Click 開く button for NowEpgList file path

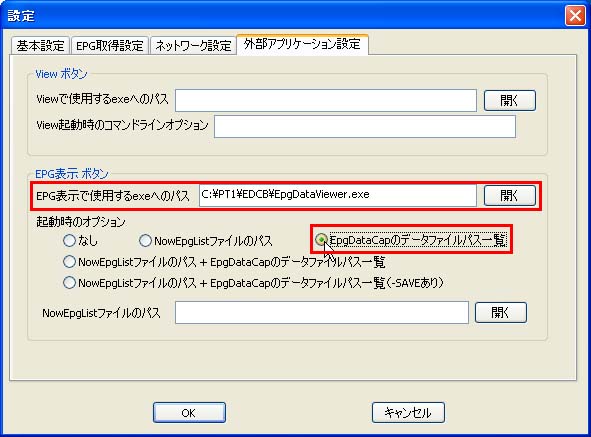pyautogui.click(x=501, y=312)
